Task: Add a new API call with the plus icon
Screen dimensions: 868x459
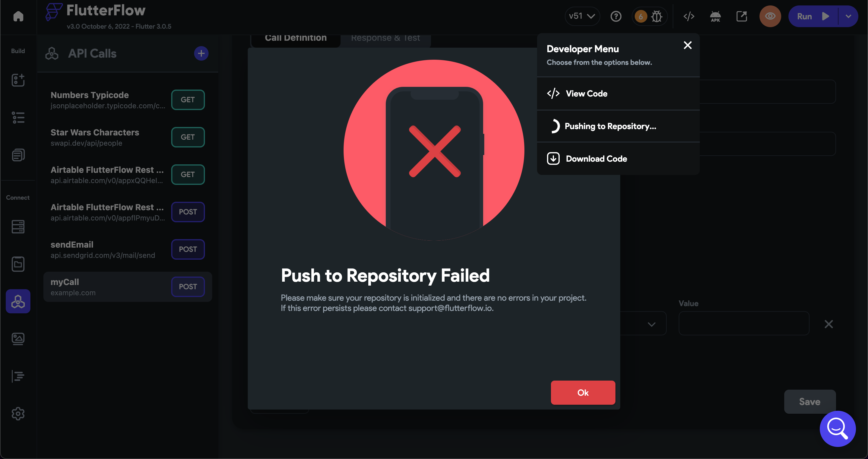Action: 201,53
